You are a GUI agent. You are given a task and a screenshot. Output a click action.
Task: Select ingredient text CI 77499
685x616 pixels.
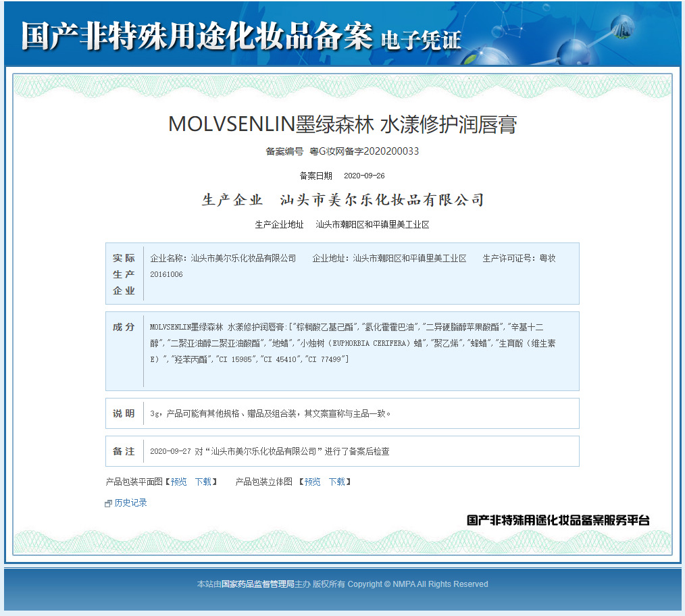point(324,359)
